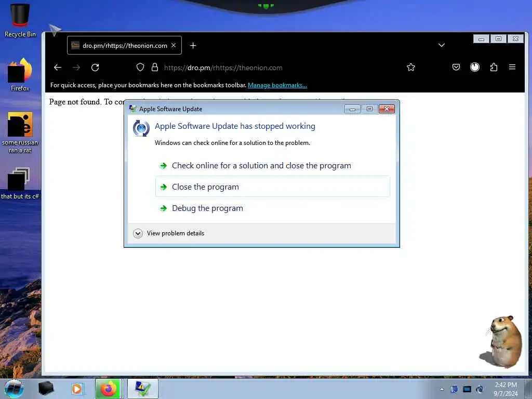Choose 'Check online for a solution and close the program'

(x=273, y=166)
